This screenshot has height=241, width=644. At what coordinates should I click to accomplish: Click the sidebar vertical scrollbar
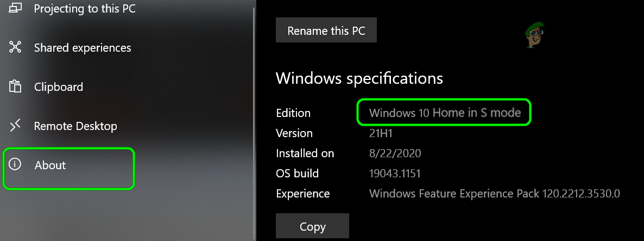pos(254,120)
